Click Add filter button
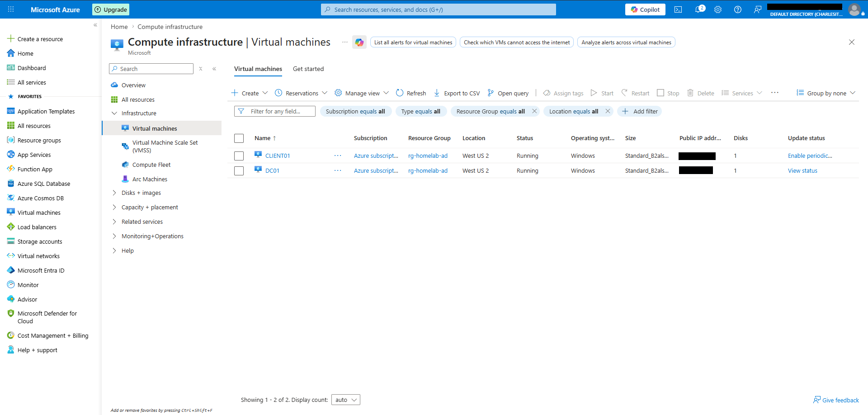868x415 pixels. click(x=640, y=111)
